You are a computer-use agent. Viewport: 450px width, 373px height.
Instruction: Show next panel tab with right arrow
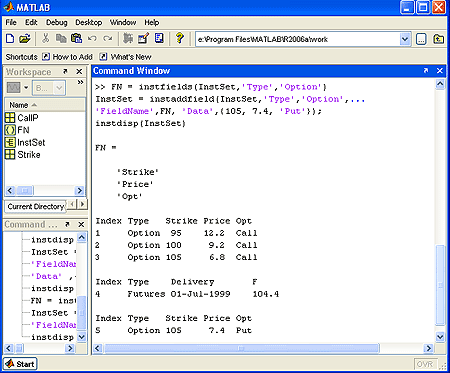82,204
